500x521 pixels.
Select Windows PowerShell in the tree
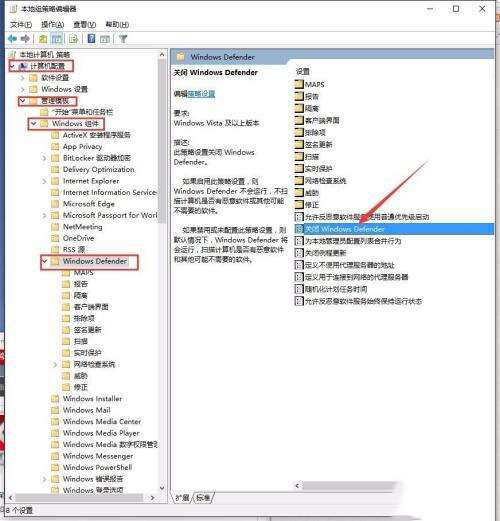pyautogui.click(x=97, y=467)
